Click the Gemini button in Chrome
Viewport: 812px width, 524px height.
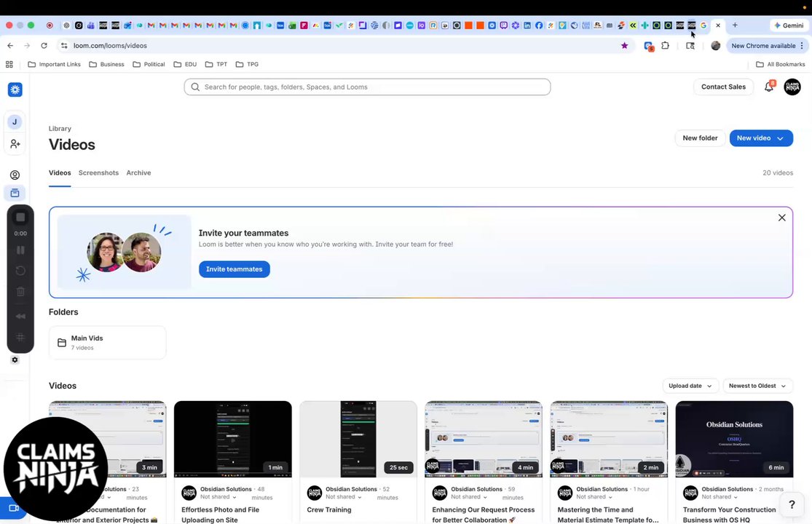pyautogui.click(x=789, y=25)
